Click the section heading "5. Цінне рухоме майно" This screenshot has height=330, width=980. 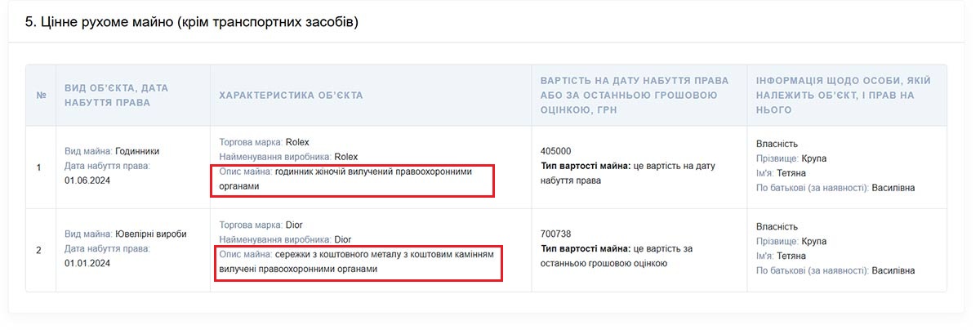point(192,22)
